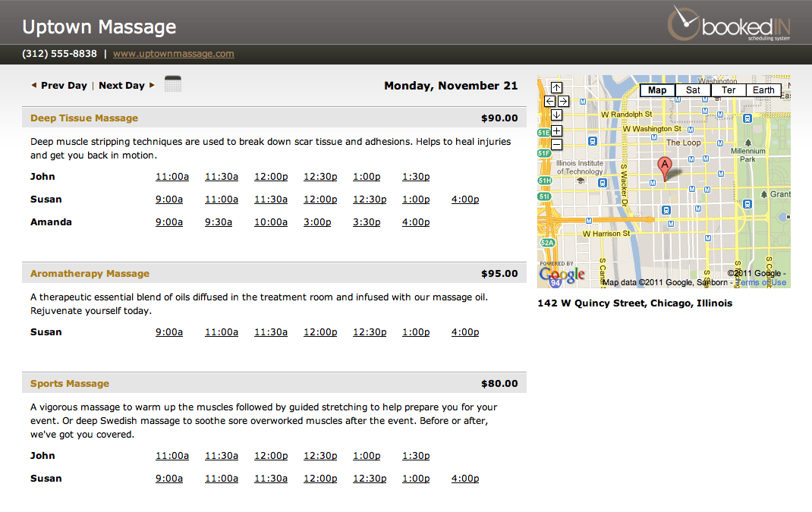This screenshot has width=812, height=512.
Task: Pan the map west with the left arrow
Action: click(x=549, y=101)
